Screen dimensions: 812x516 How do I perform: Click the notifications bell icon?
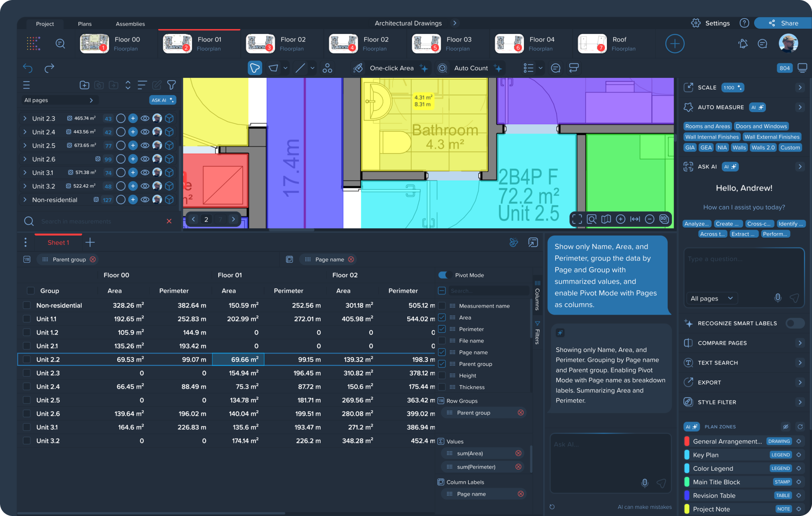tap(743, 44)
